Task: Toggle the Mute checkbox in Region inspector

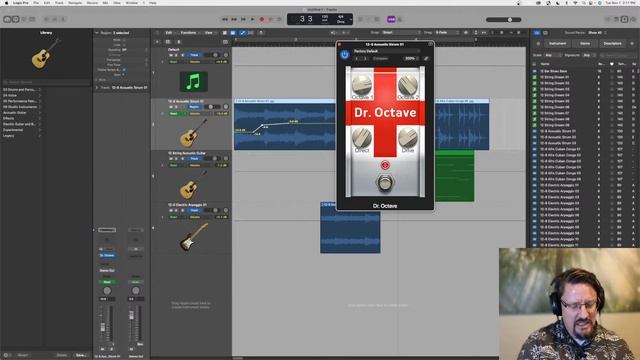Action: tap(124, 40)
